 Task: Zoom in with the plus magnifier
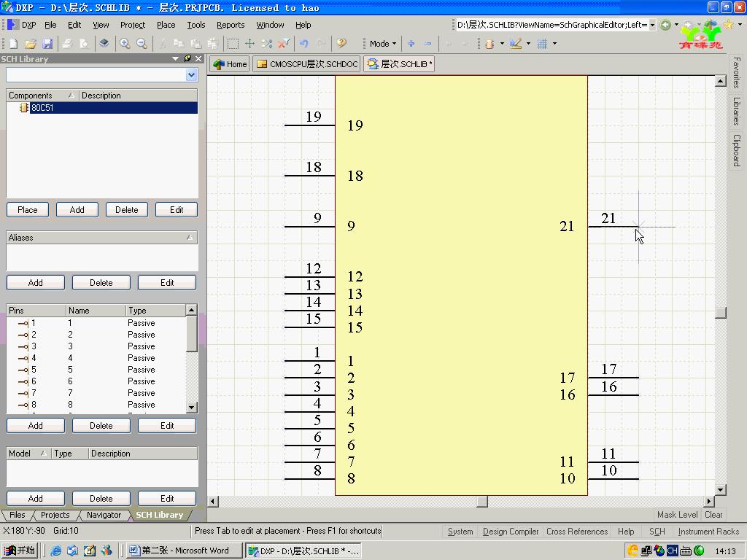click(x=125, y=44)
